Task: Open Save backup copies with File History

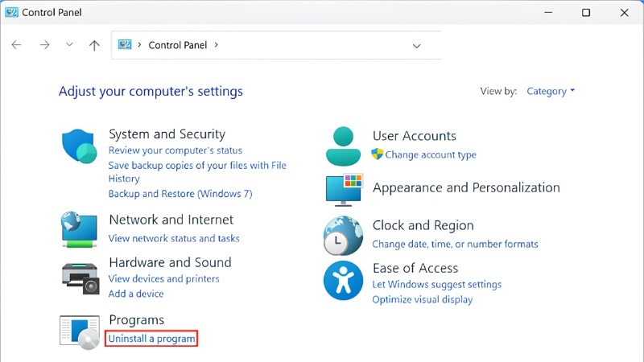Action: (x=197, y=171)
